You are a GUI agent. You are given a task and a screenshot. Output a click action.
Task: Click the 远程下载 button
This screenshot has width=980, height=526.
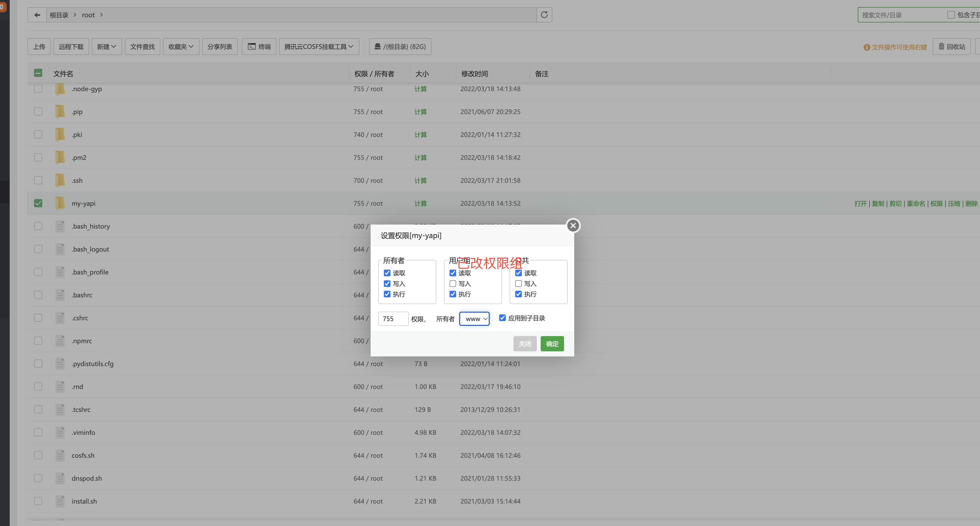71,46
